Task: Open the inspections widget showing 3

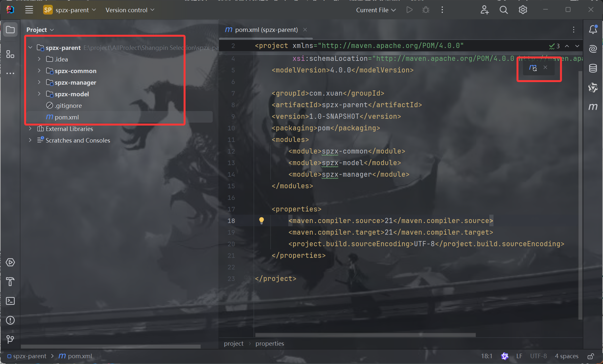Action: coord(554,46)
